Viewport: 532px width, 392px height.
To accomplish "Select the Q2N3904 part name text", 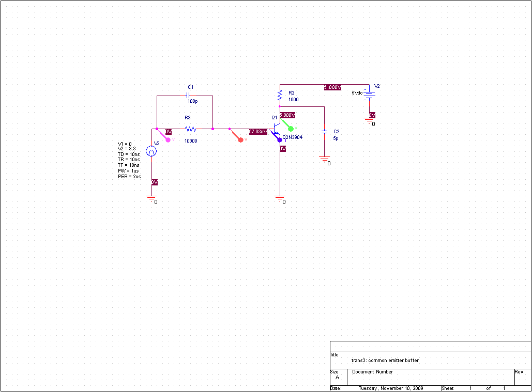I will (293, 138).
